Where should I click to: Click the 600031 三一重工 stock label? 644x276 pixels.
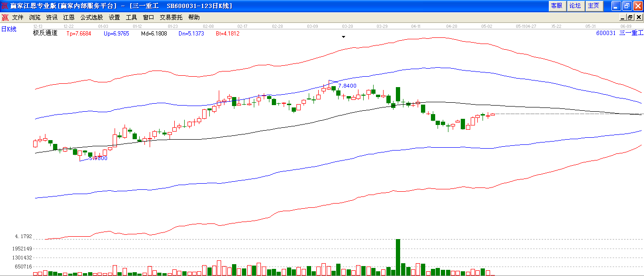[x=620, y=33]
